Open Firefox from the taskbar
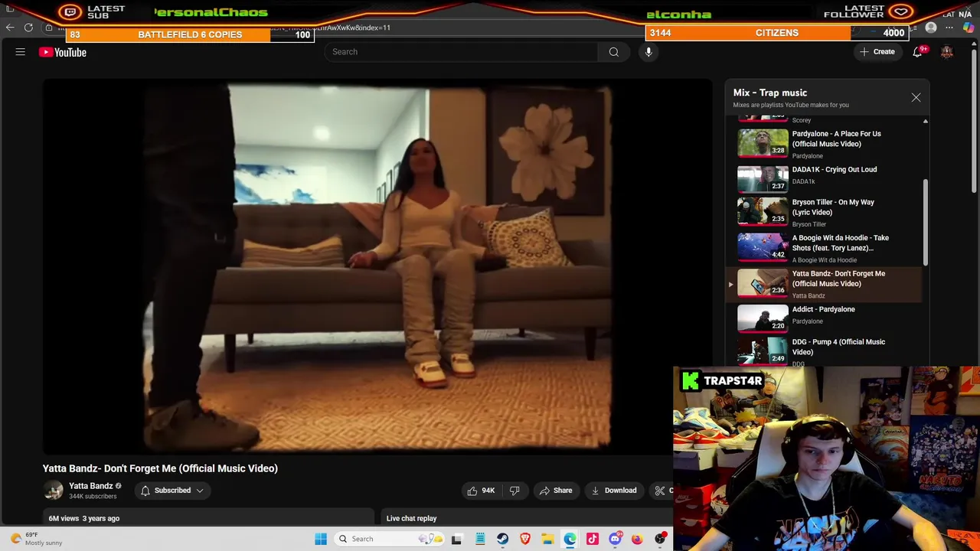The image size is (980, 551). 637,539
